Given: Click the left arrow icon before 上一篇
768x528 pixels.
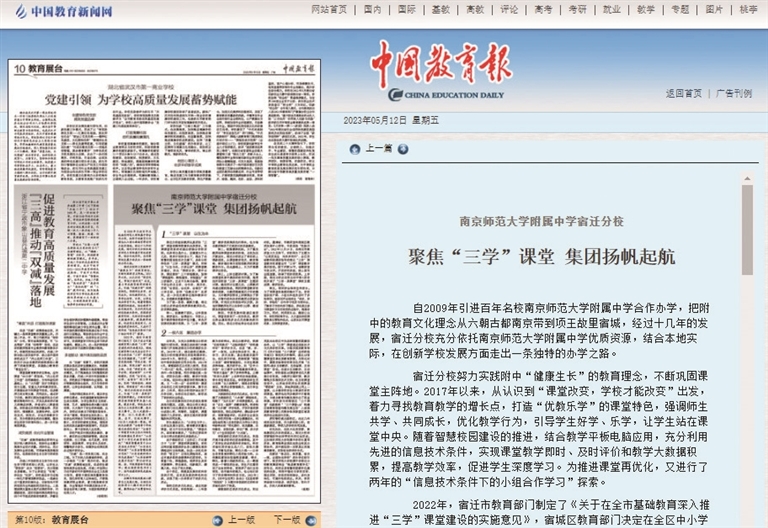Looking at the screenshot, I should tap(355, 149).
